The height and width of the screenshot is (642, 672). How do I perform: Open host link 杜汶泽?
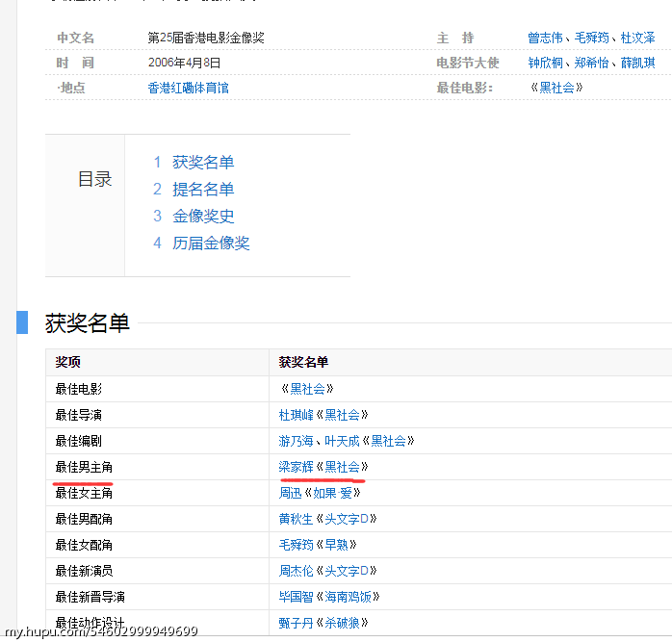(x=637, y=38)
